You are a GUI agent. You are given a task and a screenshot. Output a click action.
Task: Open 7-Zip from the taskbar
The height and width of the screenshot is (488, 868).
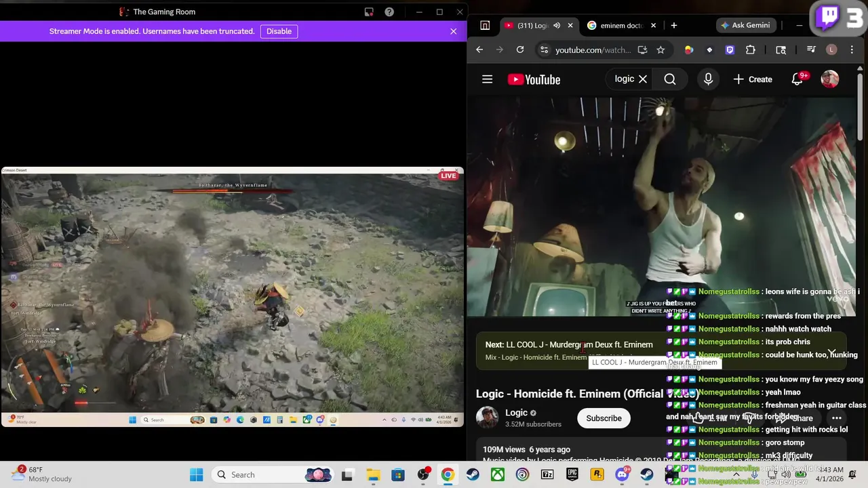547,474
